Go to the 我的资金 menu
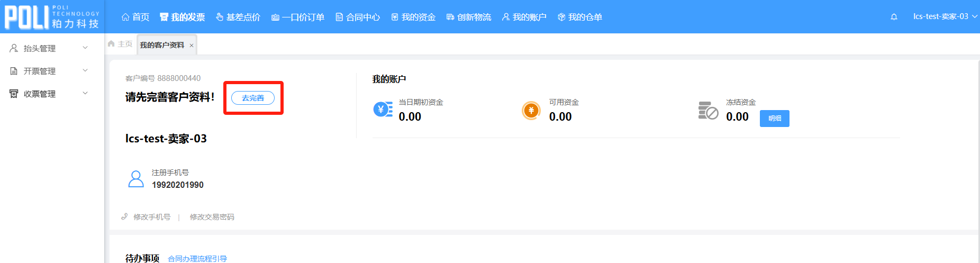The width and height of the screenshot is (980, 263). click(x=413, y=17)
